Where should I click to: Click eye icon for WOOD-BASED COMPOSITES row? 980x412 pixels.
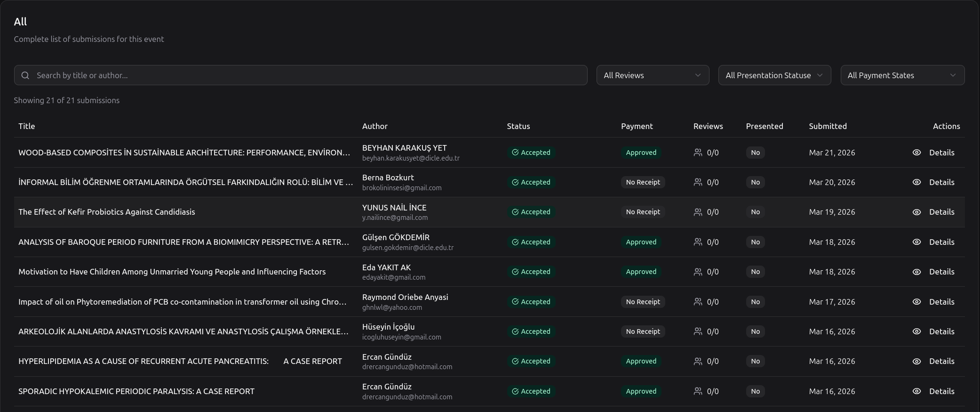click(x=916, y=153)
